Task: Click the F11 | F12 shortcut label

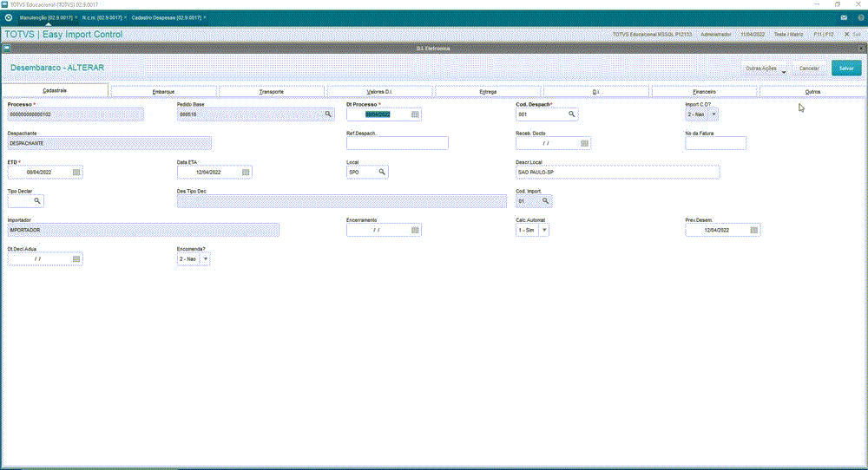Action: (x=824, y=35)
